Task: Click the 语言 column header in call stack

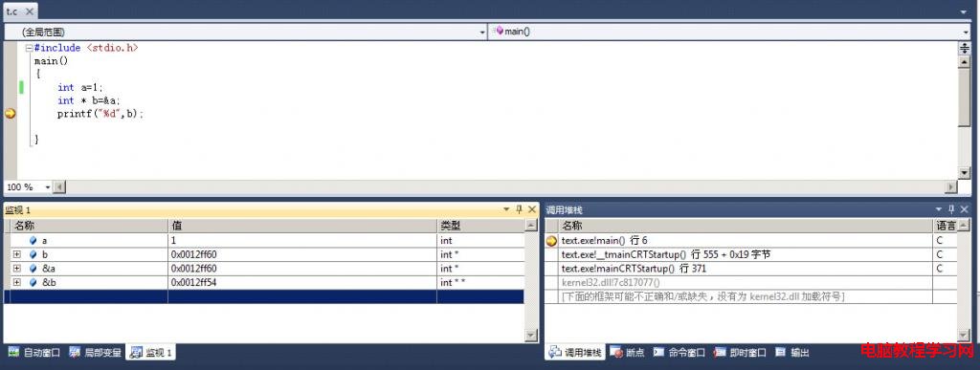Action: click(945, 226)
